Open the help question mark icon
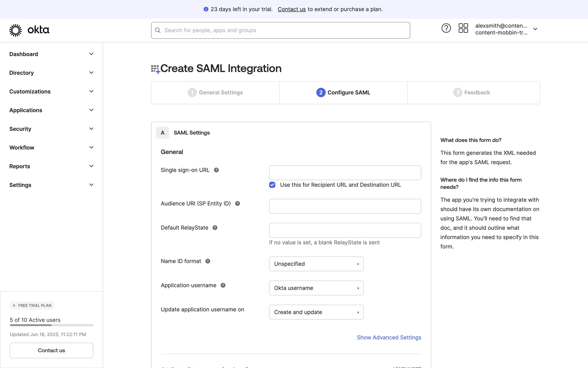Screen dimensions: 588x368 446,28
